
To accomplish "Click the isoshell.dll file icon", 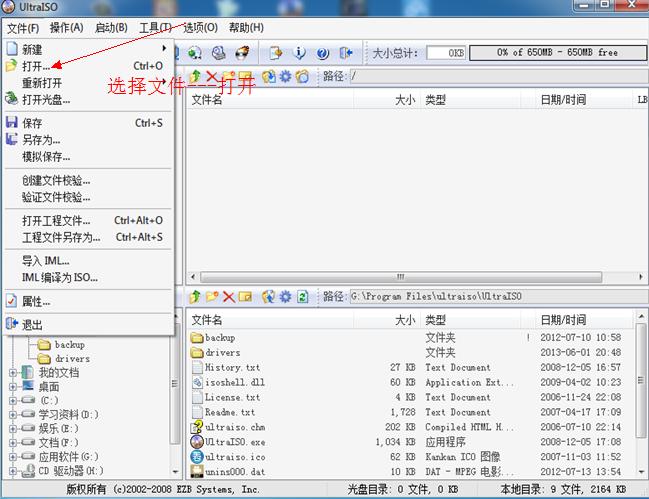I will pyautogui.click(x=197, y=382).
